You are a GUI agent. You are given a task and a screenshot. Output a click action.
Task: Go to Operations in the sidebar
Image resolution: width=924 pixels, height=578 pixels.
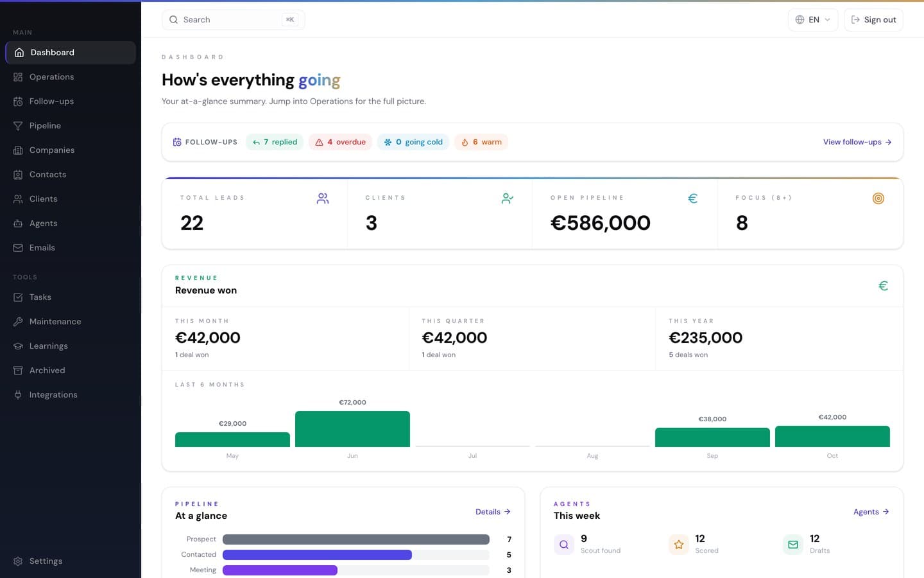pos(71,77)
